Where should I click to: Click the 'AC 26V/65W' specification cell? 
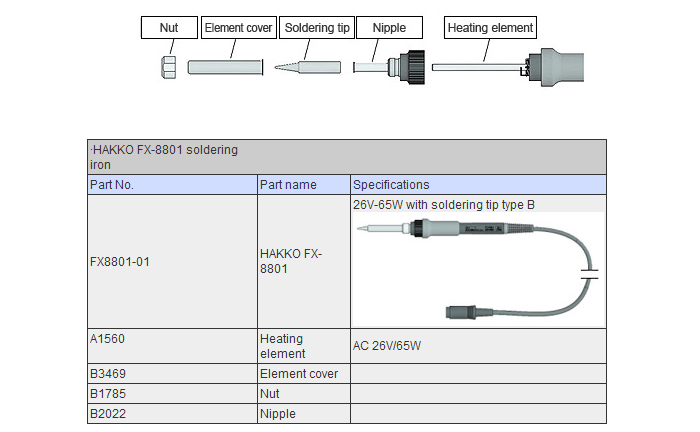[x=478, y=346]
